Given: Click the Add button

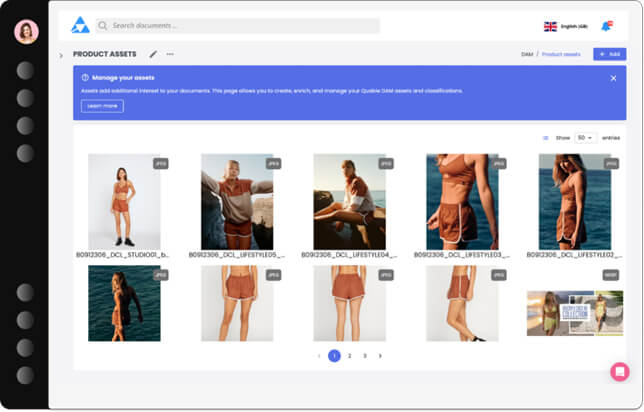Looking at the screenshot, I should click(610, 54).
